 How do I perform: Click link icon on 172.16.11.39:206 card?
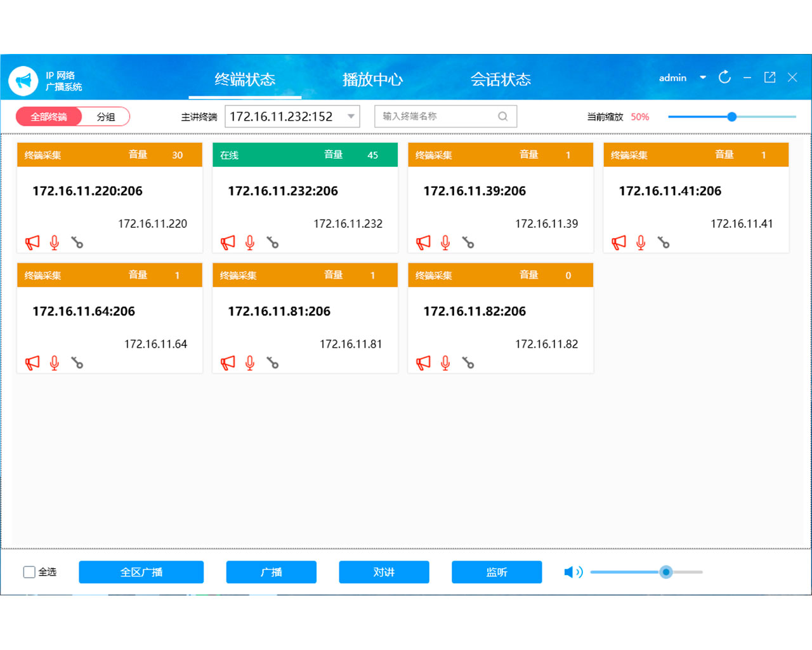point(468,242)
